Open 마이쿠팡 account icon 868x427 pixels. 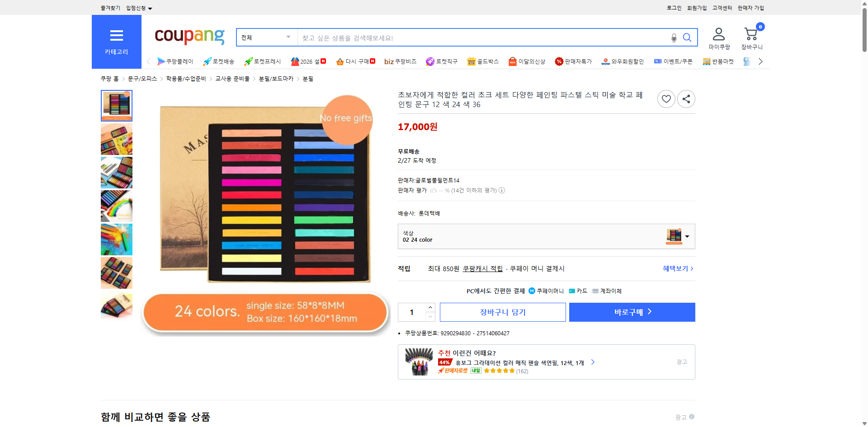click(718, 36)
